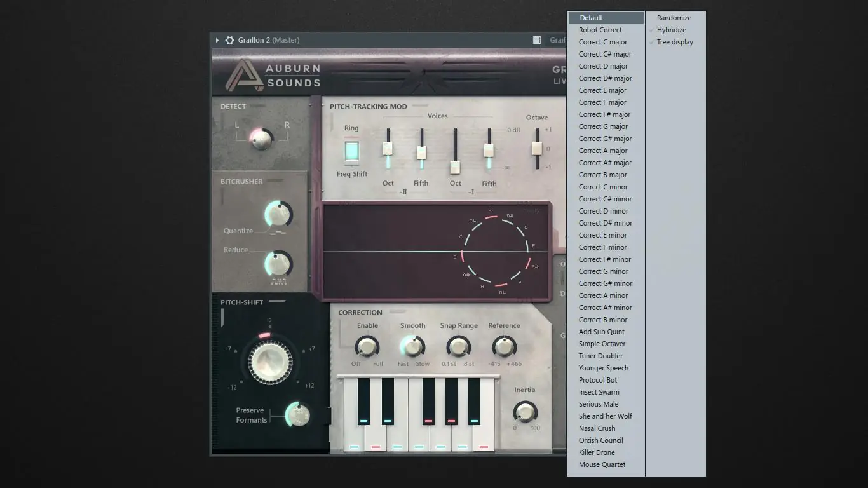Image resolution: width=868 pixels, height=488 pixels.
Task: Toggle the C white key on the keyboard
Action: 354,438
